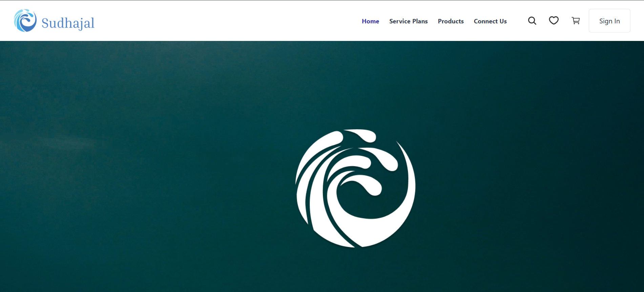
Task: Go to the Home menu item
Action: [x=370, y=21]
